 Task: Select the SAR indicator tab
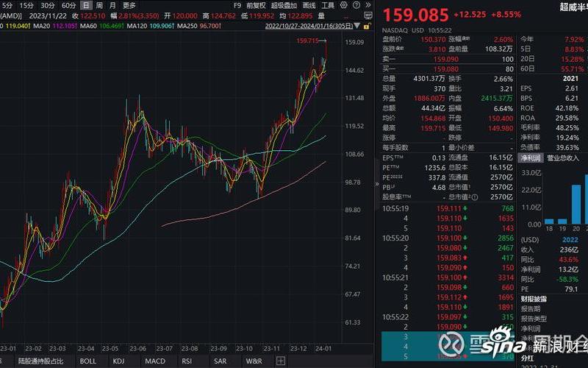click(x=220, y=361)
